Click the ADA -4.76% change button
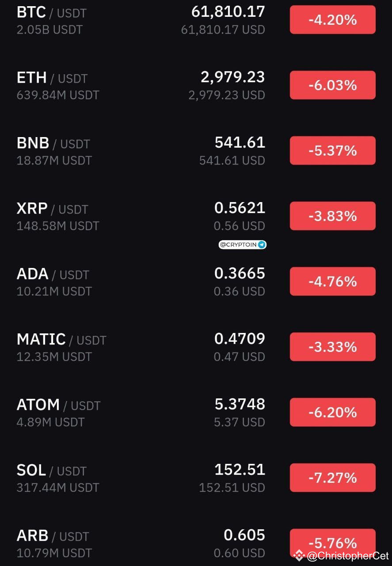Screen dimensions: 392x566 [x=332, y=281]
